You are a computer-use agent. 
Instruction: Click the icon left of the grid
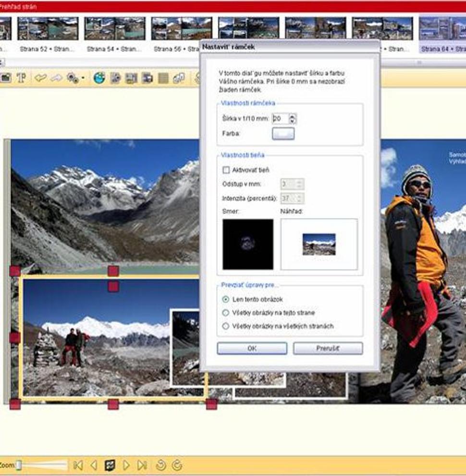(147, 78)
